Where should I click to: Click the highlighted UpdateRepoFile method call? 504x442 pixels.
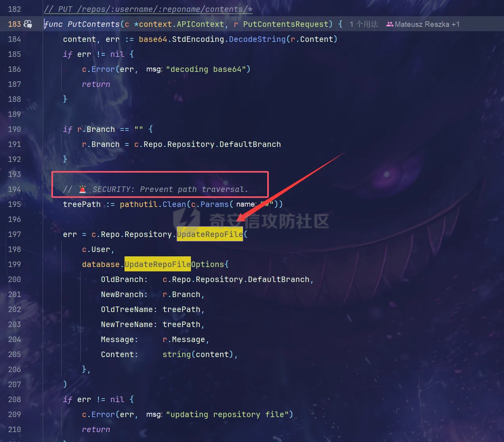210,234
